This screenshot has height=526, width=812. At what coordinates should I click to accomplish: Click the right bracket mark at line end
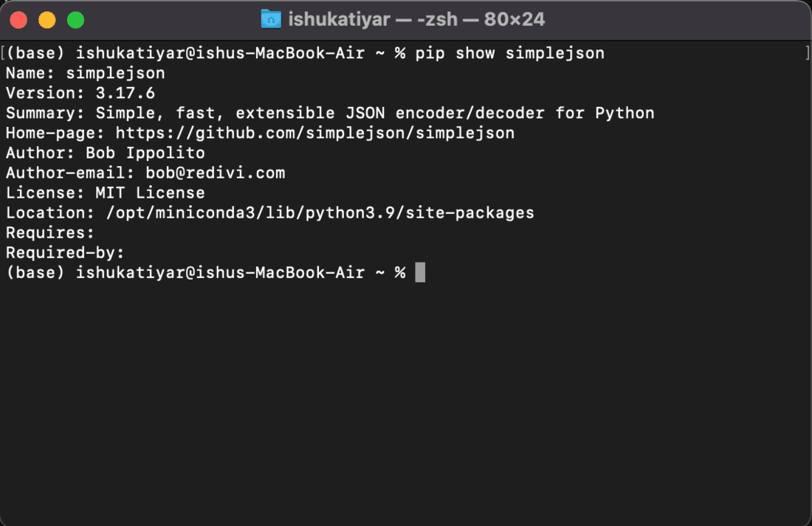click(x=808, y=53)
